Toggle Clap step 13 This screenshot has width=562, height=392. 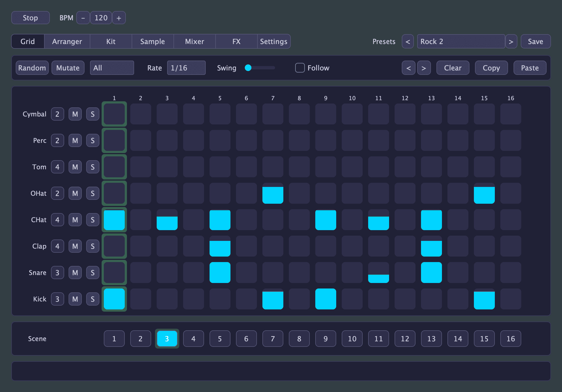click(x=431, y=246)
